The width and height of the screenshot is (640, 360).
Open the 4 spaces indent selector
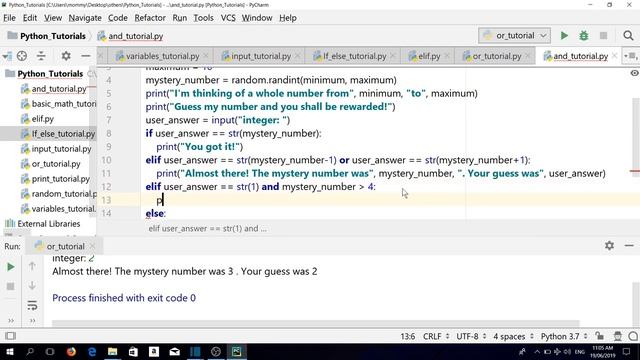pos(513,336)
